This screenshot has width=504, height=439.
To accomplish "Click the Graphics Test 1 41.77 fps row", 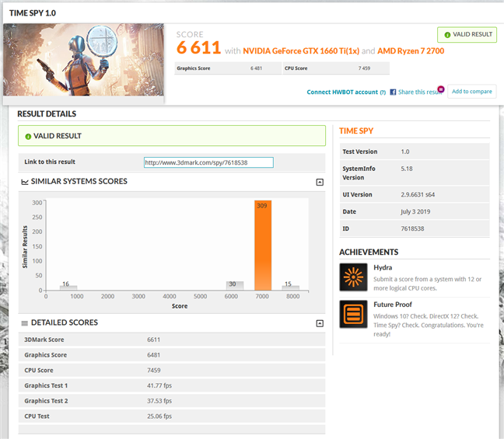I will click(172, 385).
